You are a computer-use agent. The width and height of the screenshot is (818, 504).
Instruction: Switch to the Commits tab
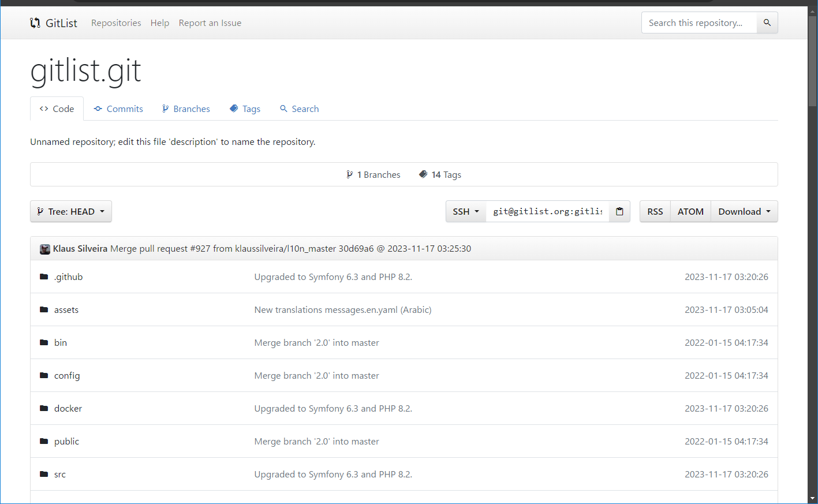tap(118, 109)
